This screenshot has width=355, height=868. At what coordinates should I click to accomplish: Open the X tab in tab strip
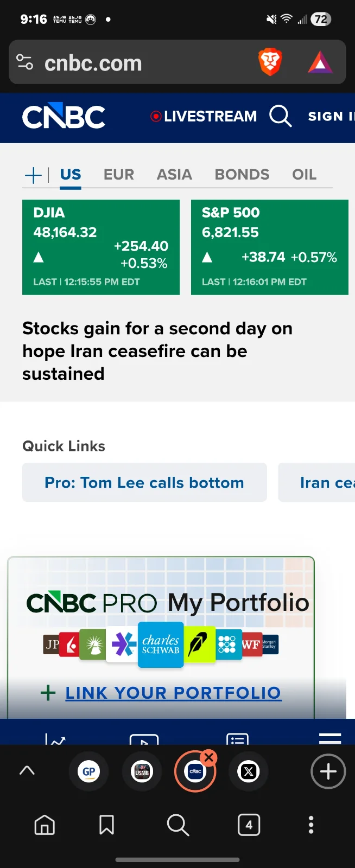[x=249, y=771]
